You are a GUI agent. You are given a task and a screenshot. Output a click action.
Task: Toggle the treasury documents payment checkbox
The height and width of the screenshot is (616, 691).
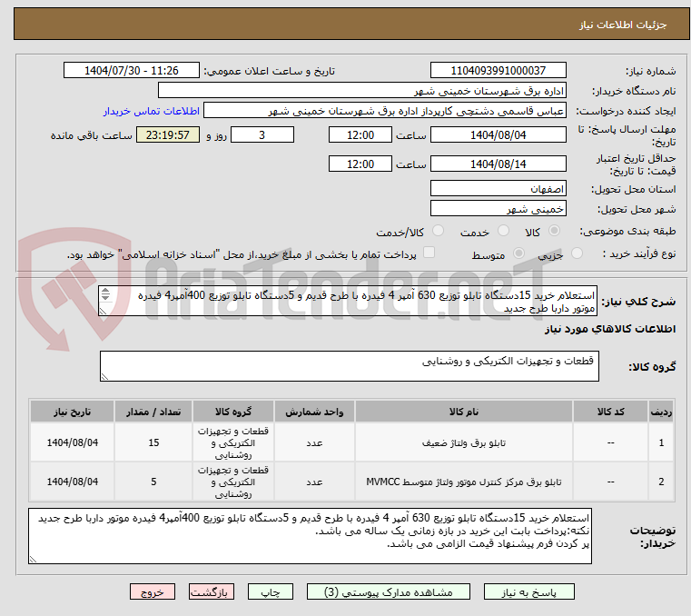pos(429,253)
